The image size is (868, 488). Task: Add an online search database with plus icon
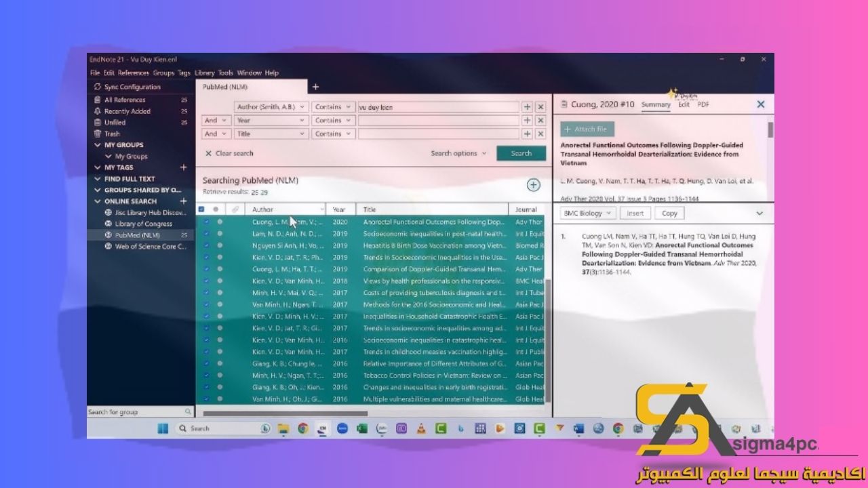[x=183, y=201]
